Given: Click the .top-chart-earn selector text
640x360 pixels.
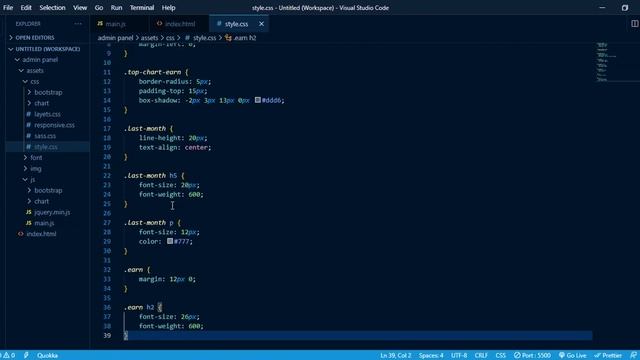Looking at the screenshot, I should 153,72.
